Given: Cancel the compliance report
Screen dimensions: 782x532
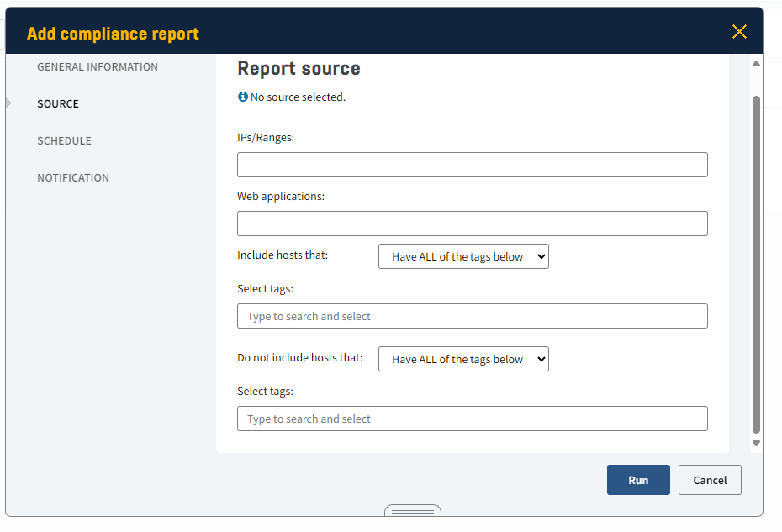Looking at the screenshot, I should pos(710,480).
